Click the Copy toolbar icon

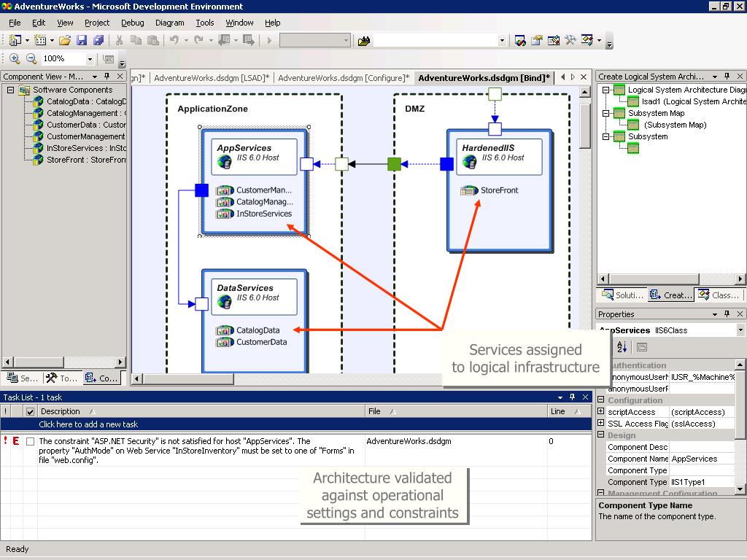136,41
